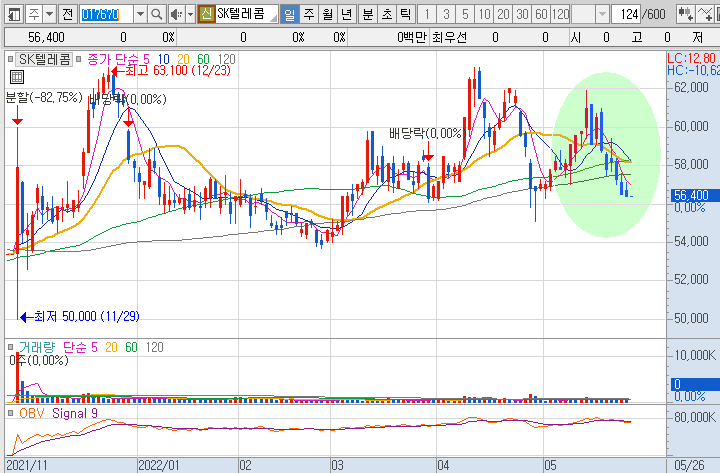Viewport: 720px width, 473px height.
Task: Select the 년 yearly chart period
Action: (347, 15)
